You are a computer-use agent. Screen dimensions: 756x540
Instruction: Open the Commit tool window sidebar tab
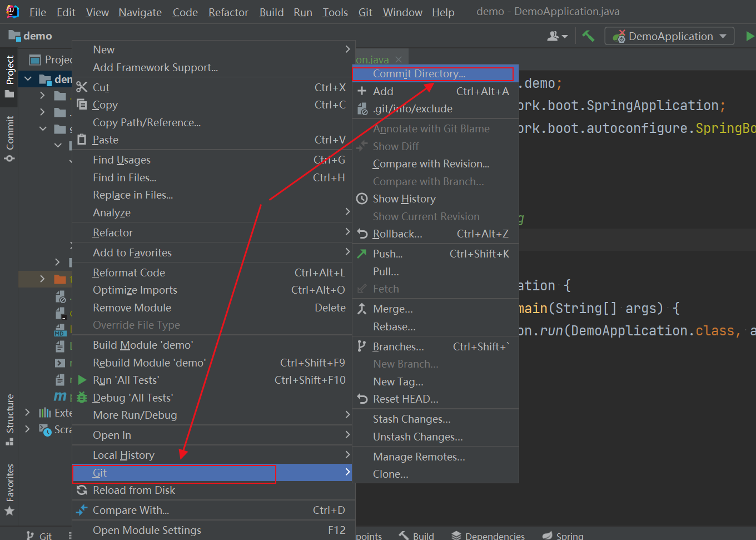(x=9, y=139)
